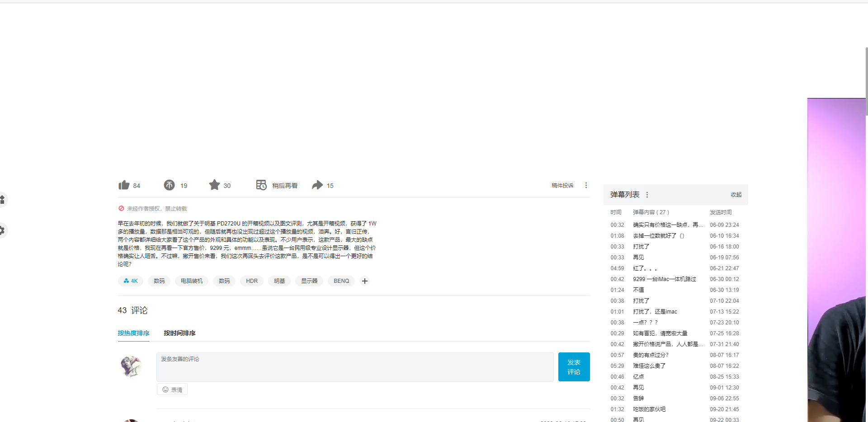Screen dimensions: 868x422
Task: Favorite the video via the star icon
Action: [x=214, y=185]
